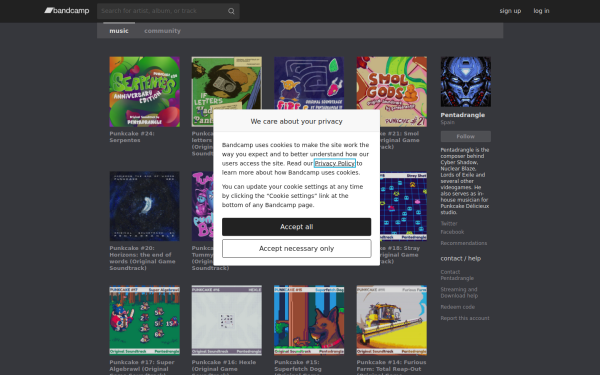This screenshot has height=375, width=600.
Task: Choose Accept necessary only
Action: [x=297, y=249]
